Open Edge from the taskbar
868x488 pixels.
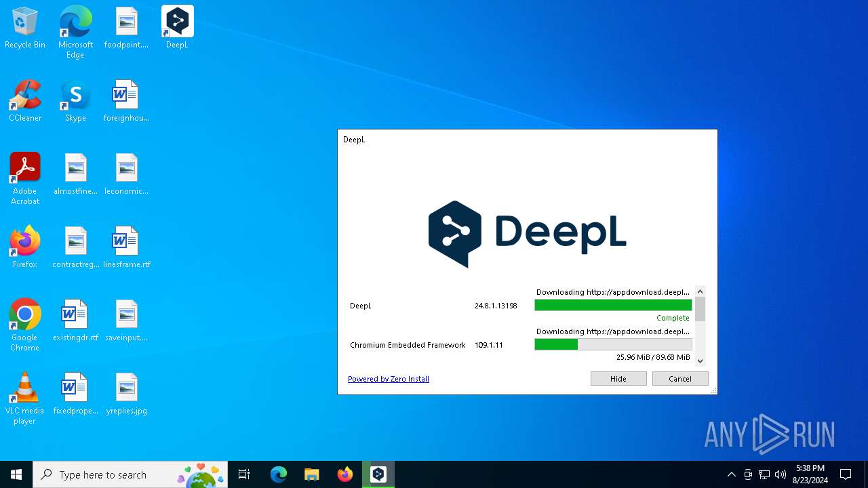278,474
